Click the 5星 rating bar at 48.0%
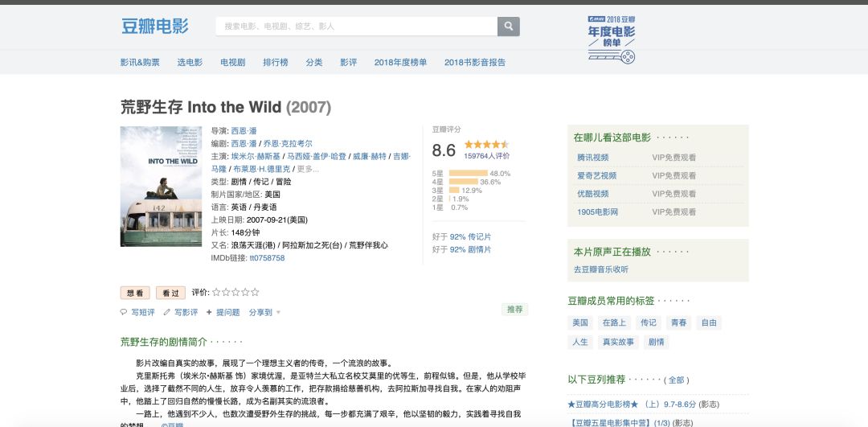The width and height of the screenshot is (868, 427). click(469, 174)
